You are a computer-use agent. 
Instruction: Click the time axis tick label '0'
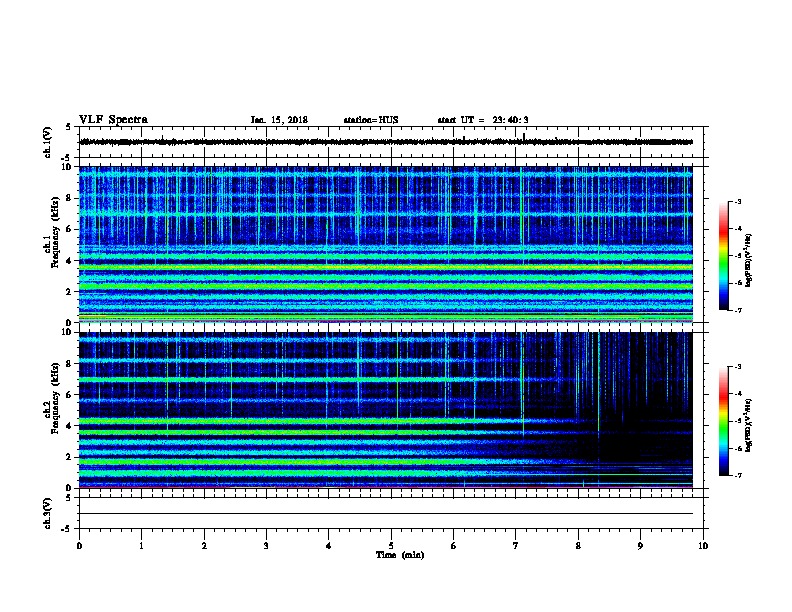click(x=79, y=546)
